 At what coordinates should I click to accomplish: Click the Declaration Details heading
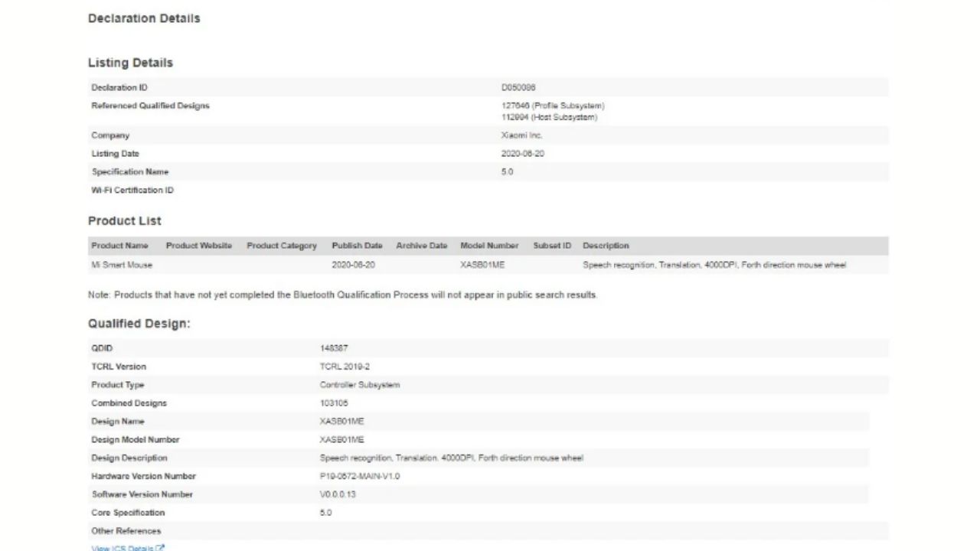tap(144, 18)
